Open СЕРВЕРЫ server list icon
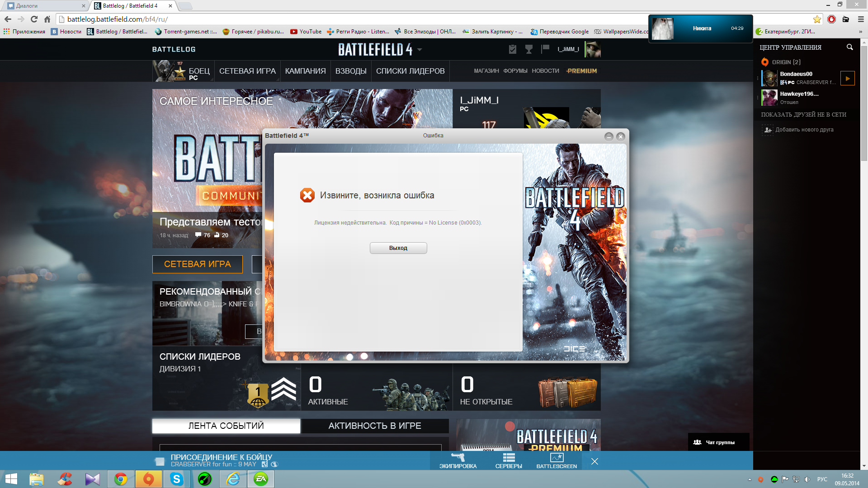 [509, 461]
